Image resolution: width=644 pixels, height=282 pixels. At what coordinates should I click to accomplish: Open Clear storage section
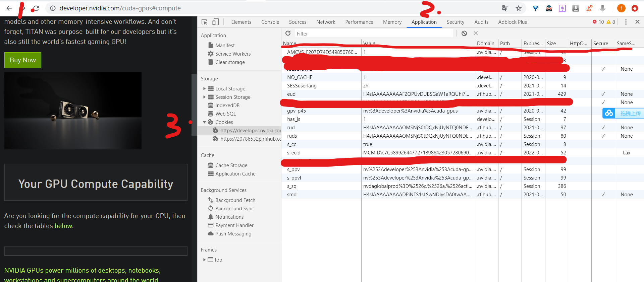point(230,62)
